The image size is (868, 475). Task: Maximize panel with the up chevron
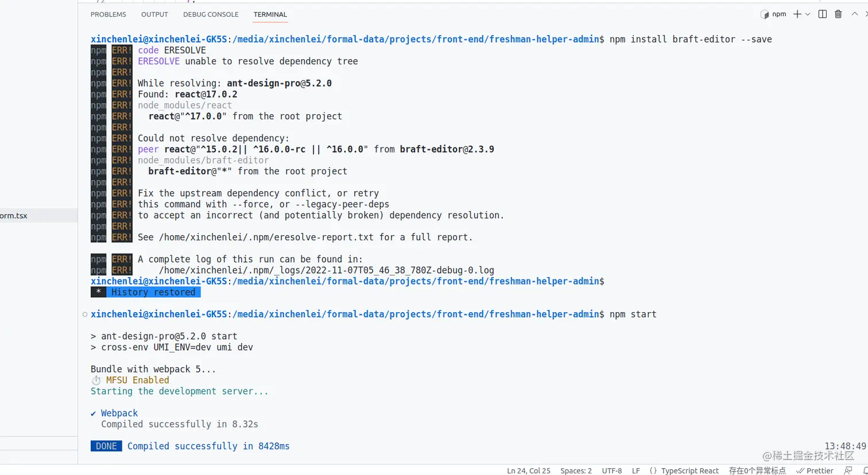click(854, 14)
